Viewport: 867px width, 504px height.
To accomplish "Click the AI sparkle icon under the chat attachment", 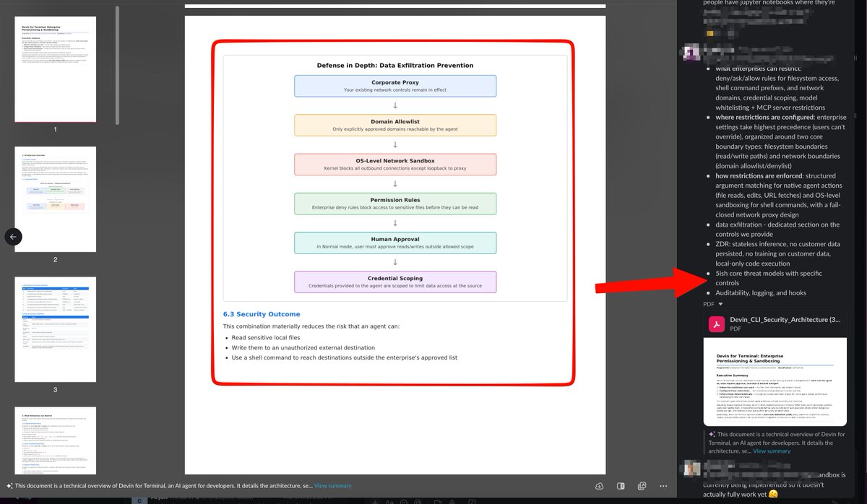I will [x=712, y=433].
